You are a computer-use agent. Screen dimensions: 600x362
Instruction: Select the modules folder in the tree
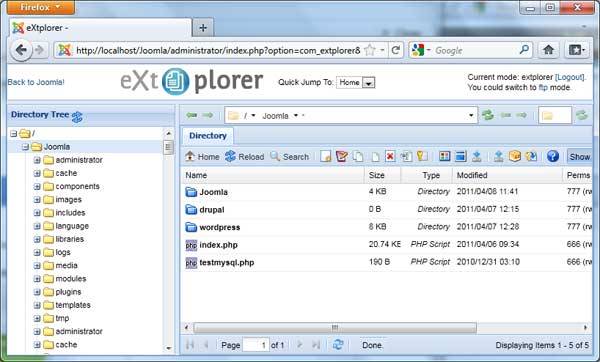point(71,279)
